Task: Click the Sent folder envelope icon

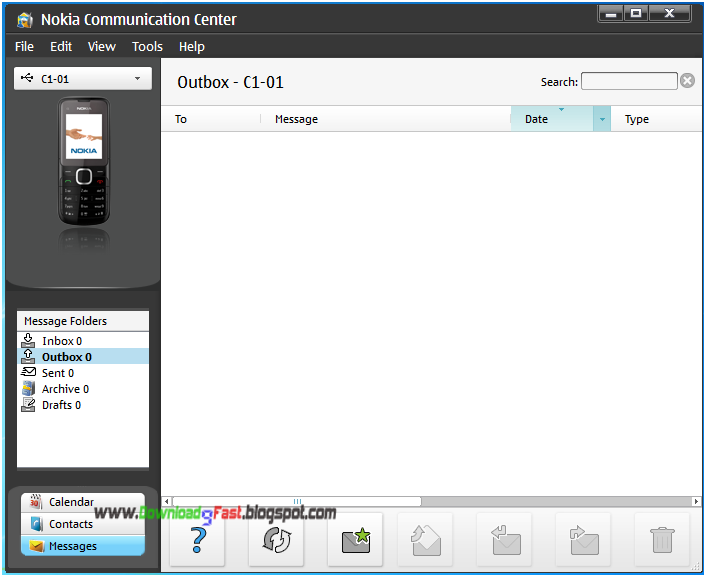Action: (28, 372)
